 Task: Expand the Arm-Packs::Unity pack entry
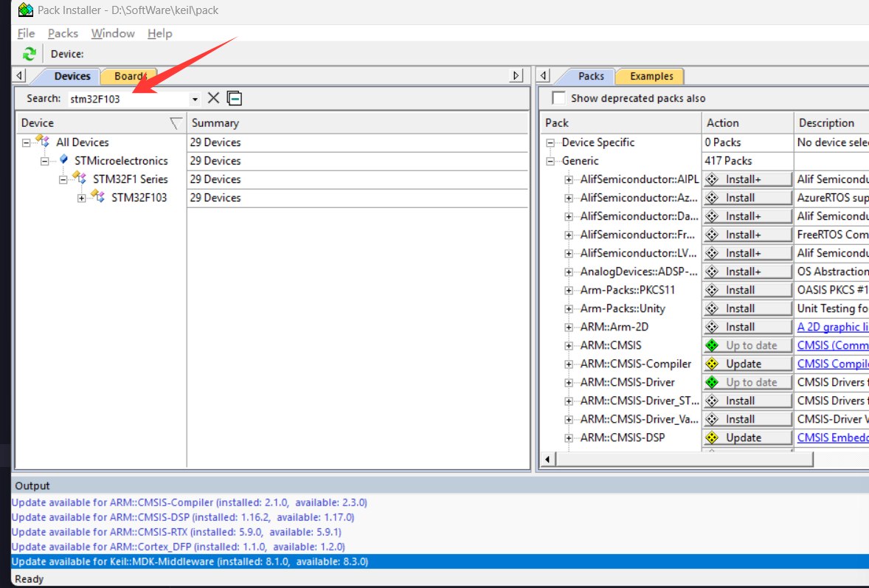pyautogui.click(x=569, y=308)
